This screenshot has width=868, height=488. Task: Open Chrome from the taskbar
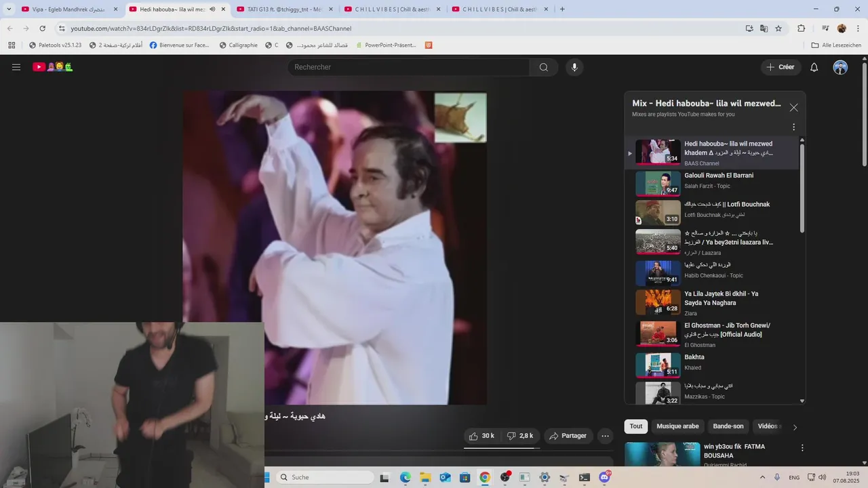click(x=484, y=477)
